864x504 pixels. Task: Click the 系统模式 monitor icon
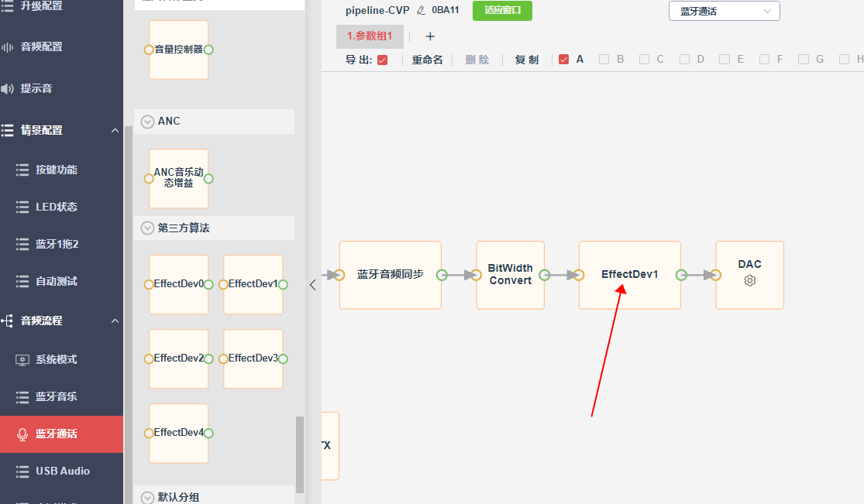(22, 360)
